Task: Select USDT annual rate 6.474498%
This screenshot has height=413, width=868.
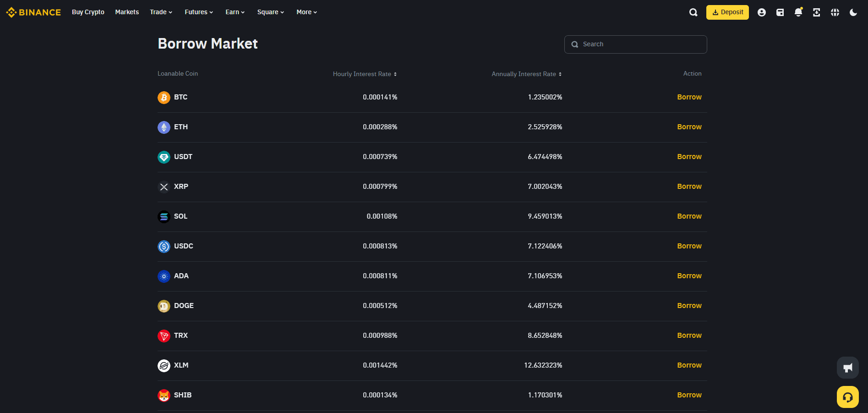Action: [545, 157]
